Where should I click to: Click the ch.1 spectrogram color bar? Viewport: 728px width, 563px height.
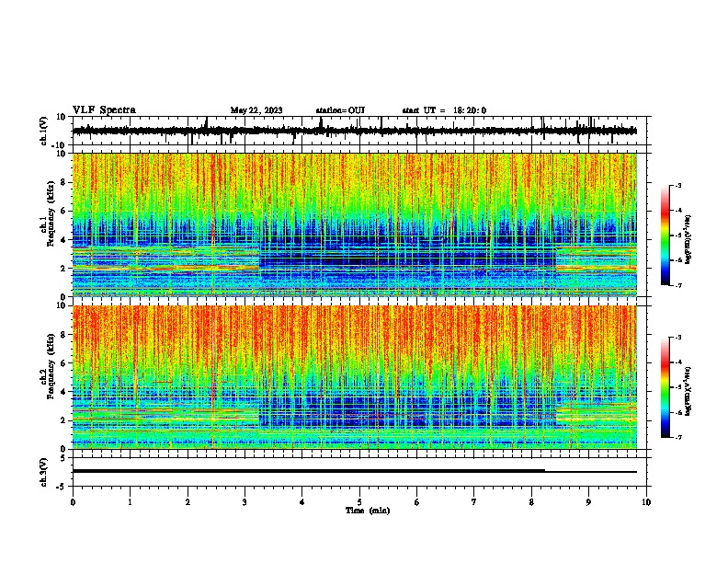pos(665,236)
